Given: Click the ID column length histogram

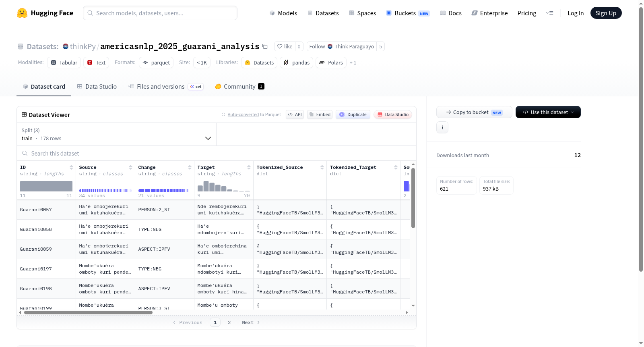Looking at the screenshot, I should tap(46, 186).
